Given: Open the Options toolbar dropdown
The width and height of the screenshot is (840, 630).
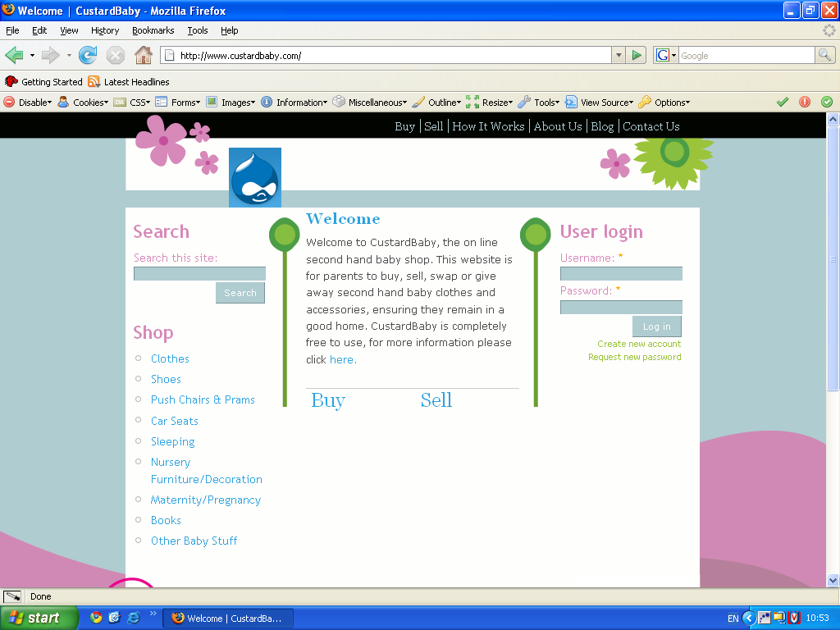Looking at the screenshot, I should click(664, 102).
